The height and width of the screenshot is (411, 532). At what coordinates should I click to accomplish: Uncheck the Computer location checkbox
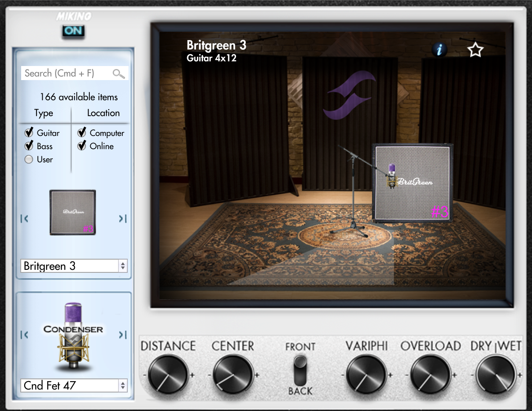coord(82,132)
